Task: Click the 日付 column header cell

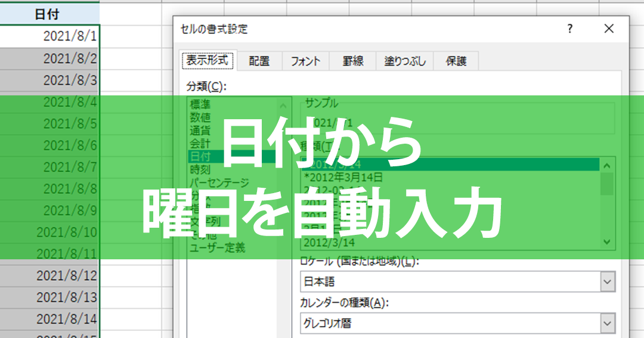Action: pos(49,14)
